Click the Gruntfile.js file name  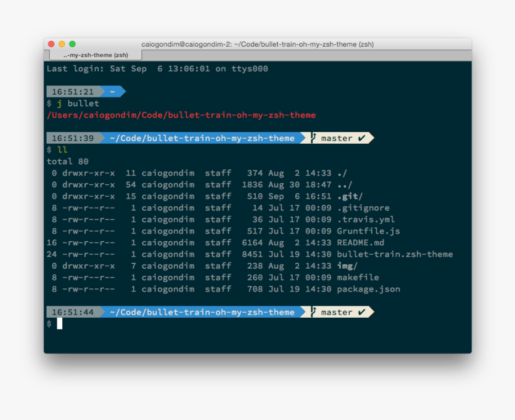(x=368, y=231)
